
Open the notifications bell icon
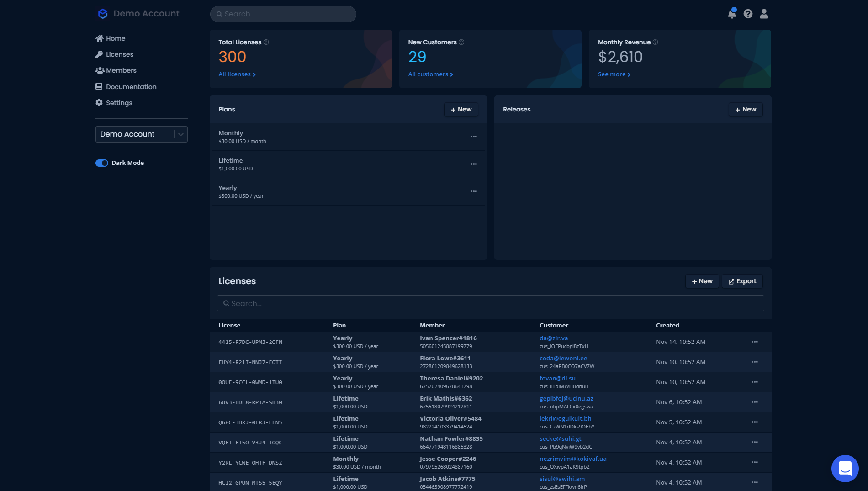731,14
